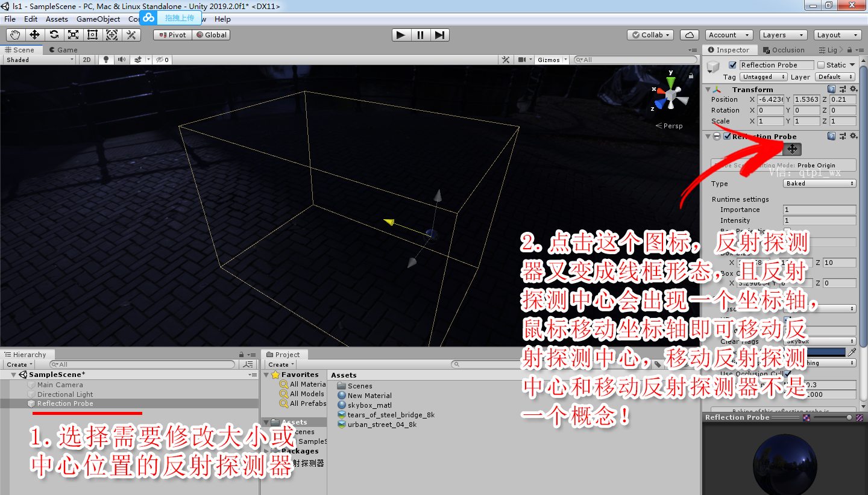
Task: Open the Inspector panel options menu
Action: pos(859,50)
